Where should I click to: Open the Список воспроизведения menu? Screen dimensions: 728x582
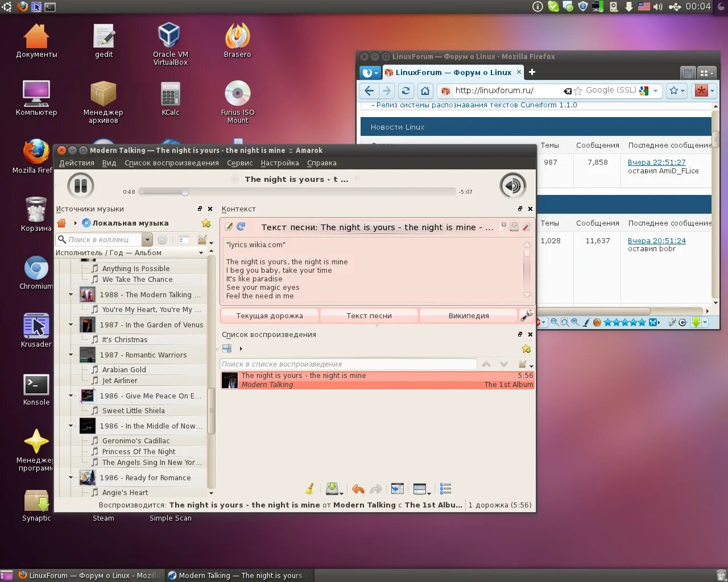[172, 163]
